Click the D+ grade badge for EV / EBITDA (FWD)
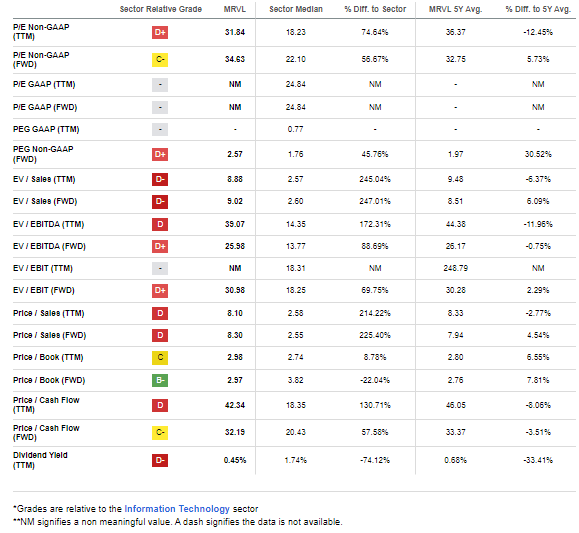Image resolution: width=579 pixels, height=533 pixels. [x=160, y=246]
